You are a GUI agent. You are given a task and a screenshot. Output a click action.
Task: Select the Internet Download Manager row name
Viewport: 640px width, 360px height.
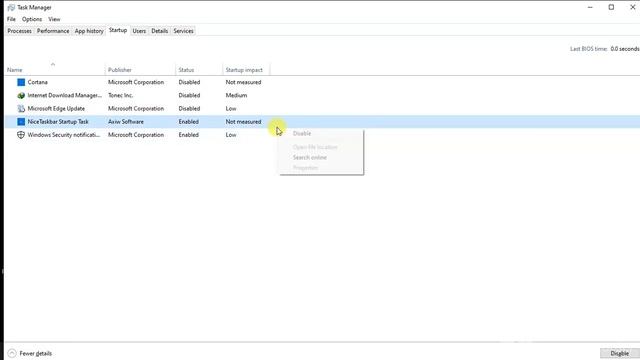pyautogui.click(x=64, y=95)
